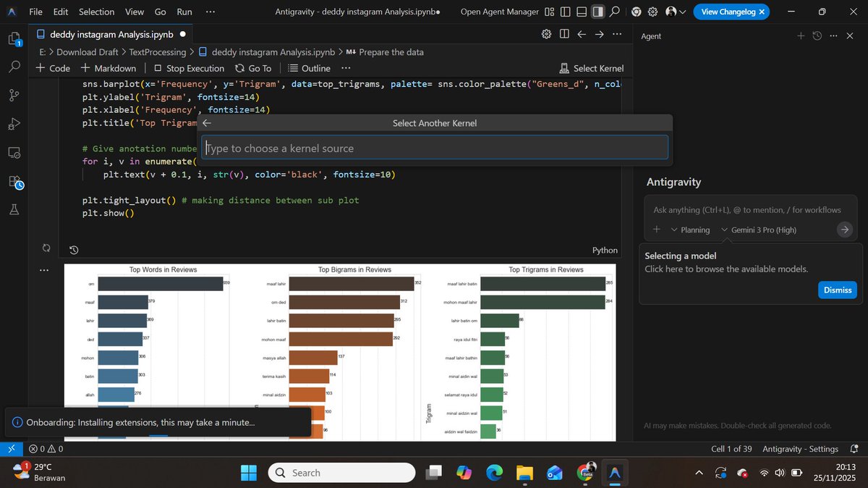Screen dimensions: 868x488
Task: Open the Search view in activity bar
Action: [14, 67]
